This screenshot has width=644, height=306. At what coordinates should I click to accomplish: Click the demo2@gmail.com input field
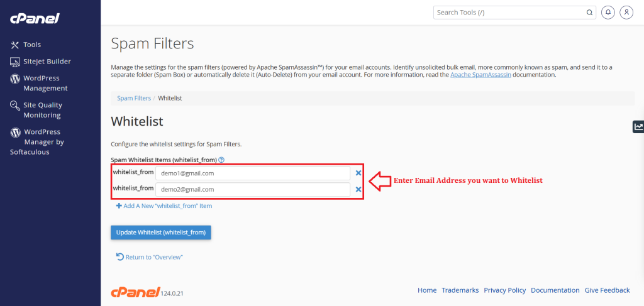(253, 190)
